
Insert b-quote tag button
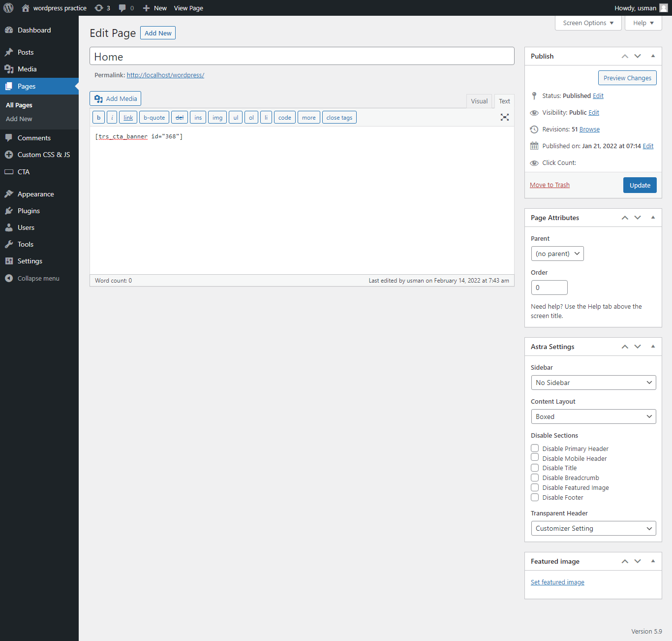[154, 118]
